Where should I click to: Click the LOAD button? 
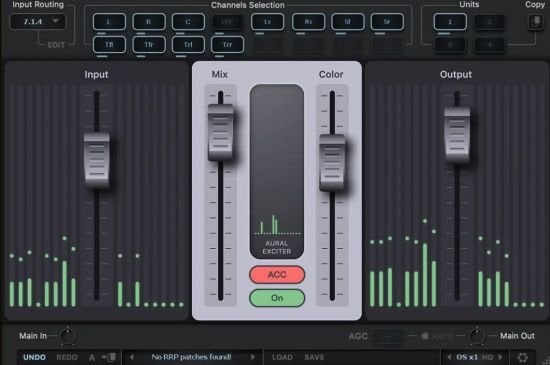point(282,357)
